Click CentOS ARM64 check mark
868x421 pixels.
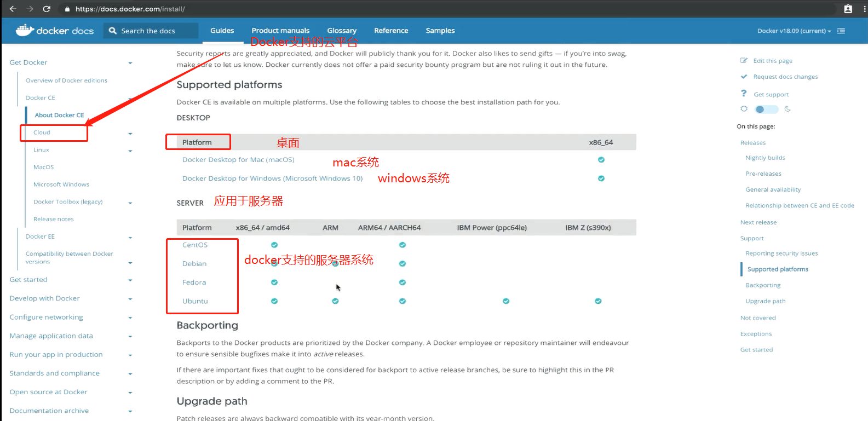coord(403,245)
